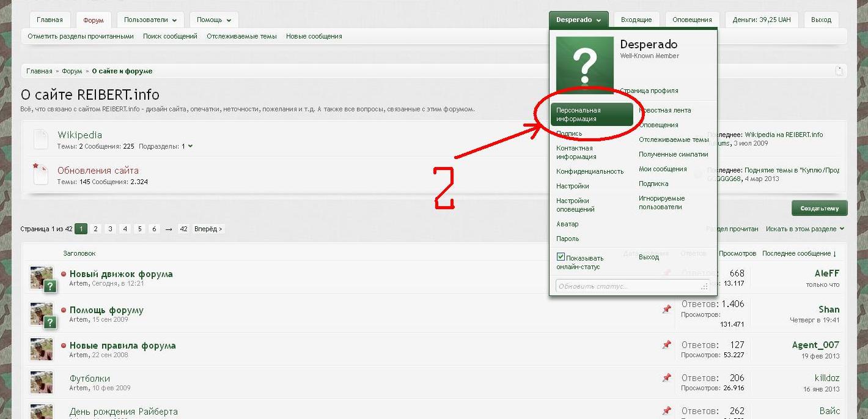
Task: Open thread Помощь форуму
Action: [x=106, y=310]
